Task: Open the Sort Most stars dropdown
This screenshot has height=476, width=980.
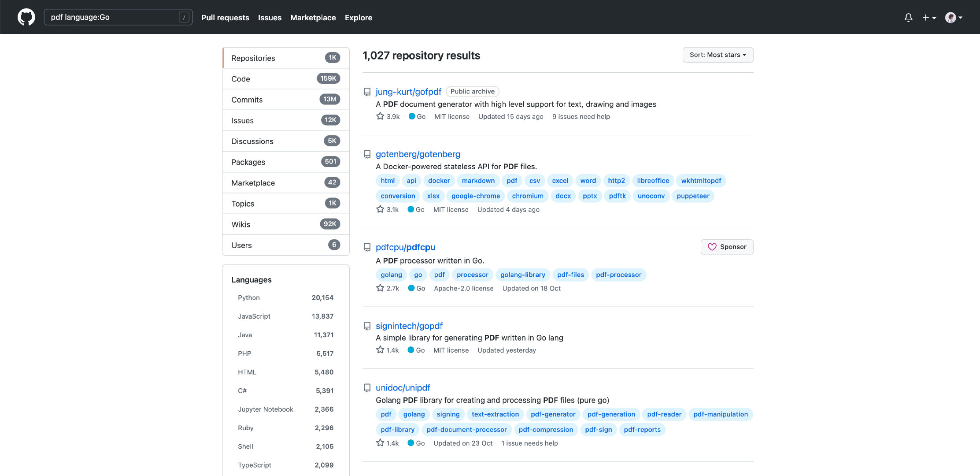Action: 717,55
